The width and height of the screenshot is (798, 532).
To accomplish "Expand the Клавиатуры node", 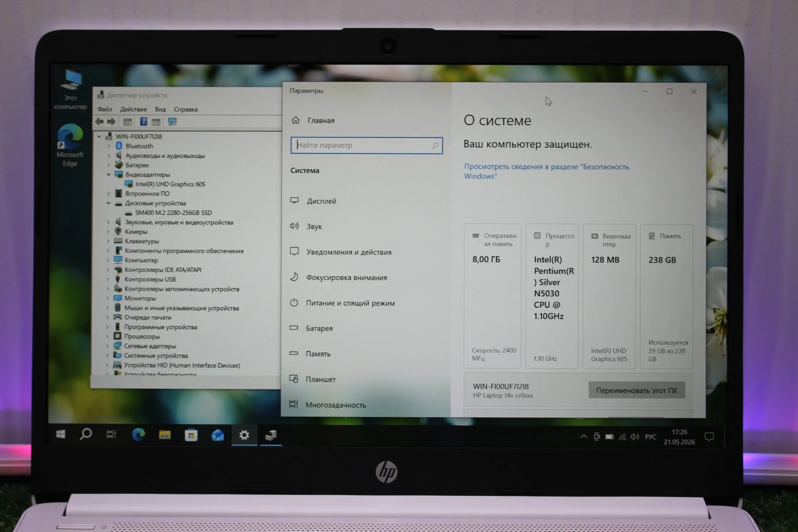I will [108, 241].
